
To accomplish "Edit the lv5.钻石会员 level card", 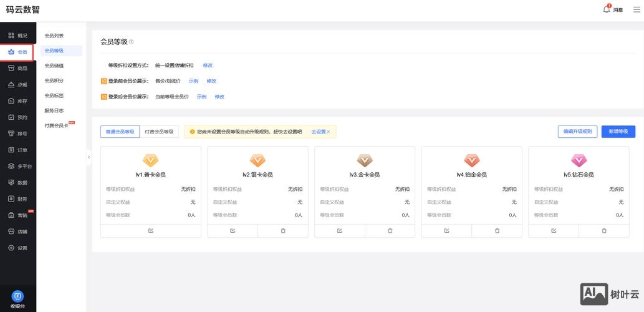I will pos(554,231).
